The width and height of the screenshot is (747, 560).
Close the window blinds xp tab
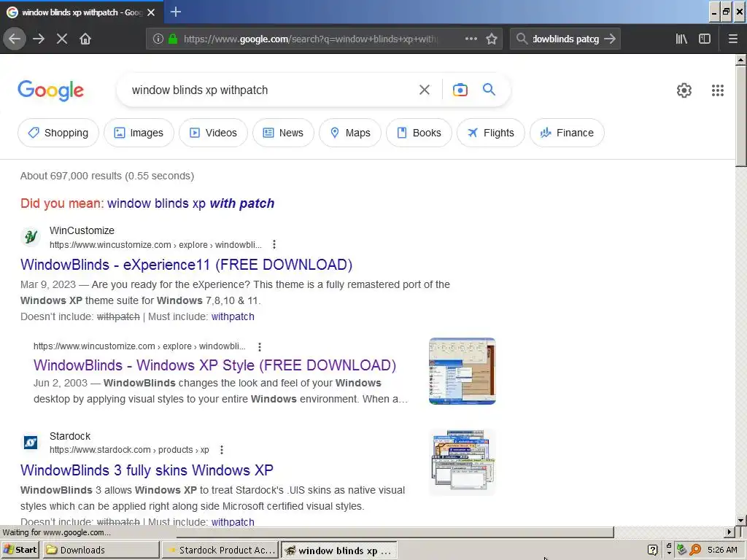(151, 12)
